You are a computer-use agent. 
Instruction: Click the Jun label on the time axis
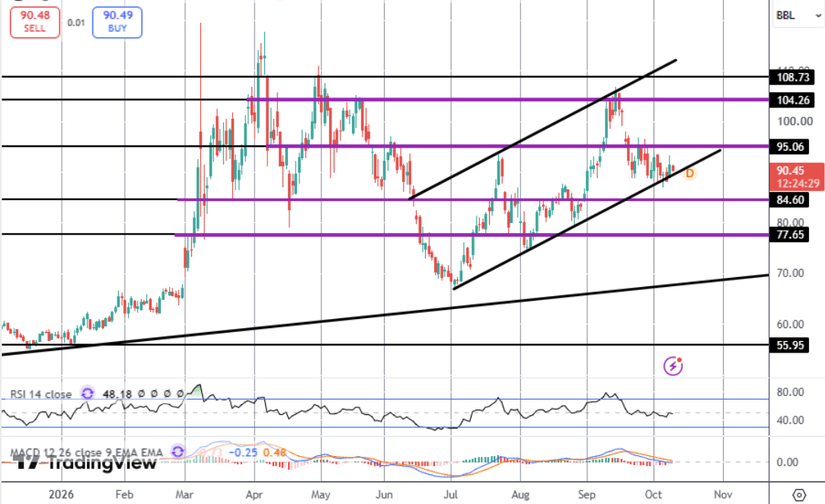tap(384, 495)
